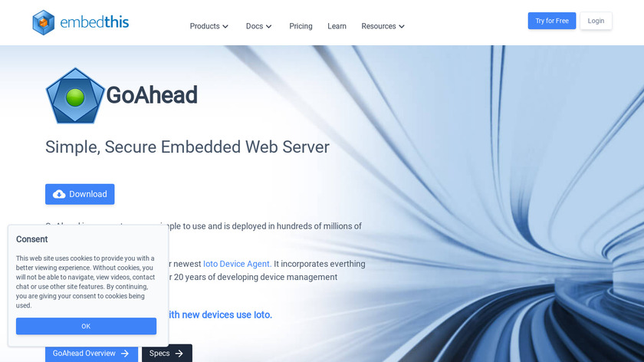Open the Specs button
Screen dimensions: 644x362
(167, 354)
